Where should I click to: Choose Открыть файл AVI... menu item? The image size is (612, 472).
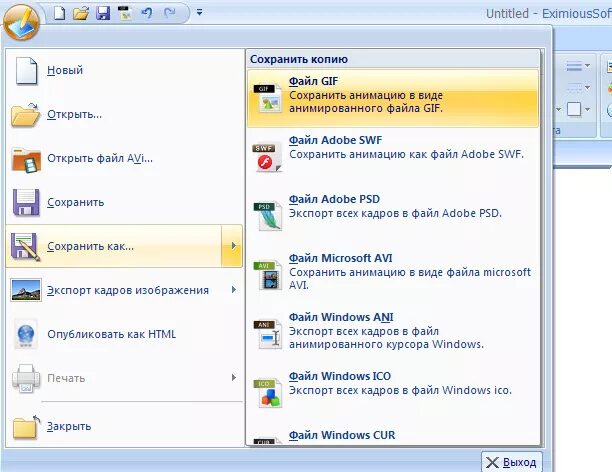125,159
